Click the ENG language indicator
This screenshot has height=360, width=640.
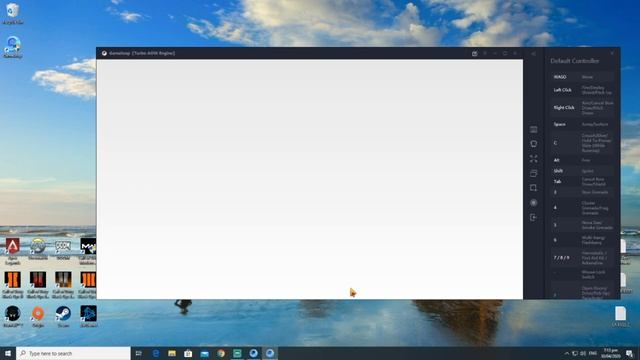[x=593, y=353]
